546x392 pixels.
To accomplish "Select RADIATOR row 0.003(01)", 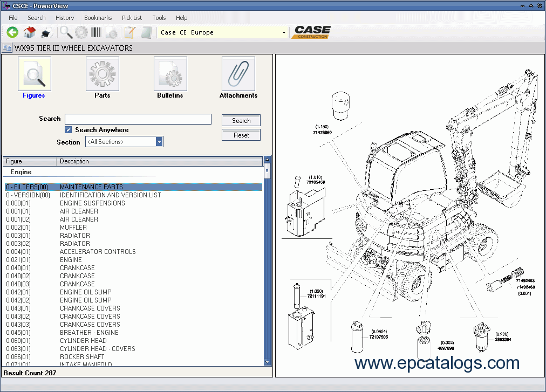I will click(x=133, y=235).
